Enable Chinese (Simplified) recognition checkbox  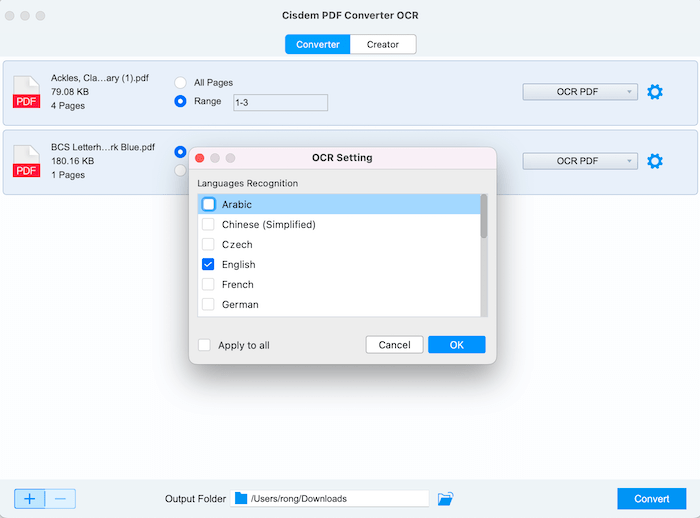[x=208, y=224]
